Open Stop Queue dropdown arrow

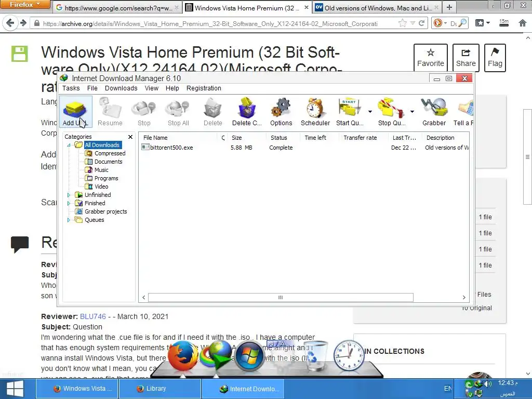point(412,112)
